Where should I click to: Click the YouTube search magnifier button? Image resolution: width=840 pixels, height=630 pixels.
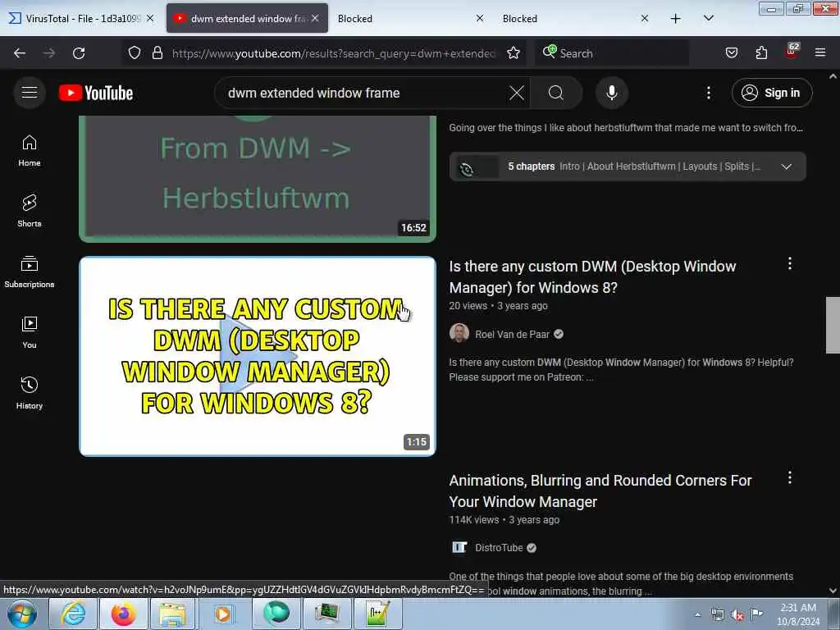coord(556,93)
